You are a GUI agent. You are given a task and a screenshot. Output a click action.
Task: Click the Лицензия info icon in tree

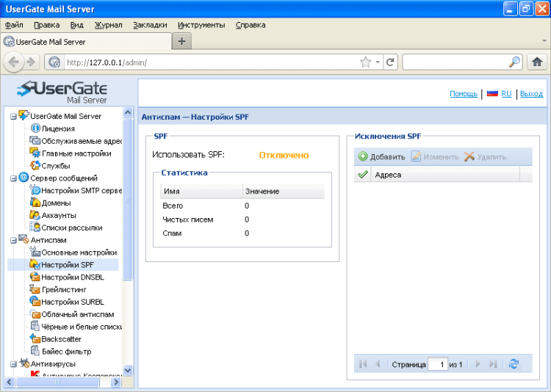35,128
